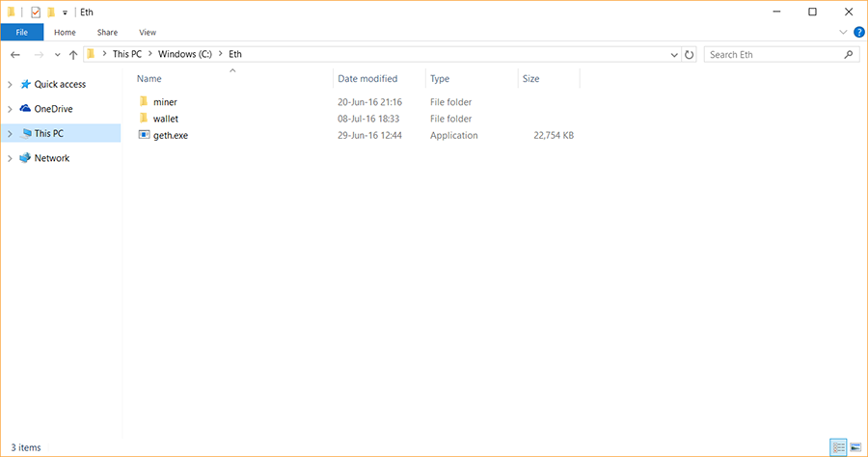This screenshot has width=868, height=457.
Task: Maximize the Eth window
Action: pyautogui.click(x=812, y=12)
